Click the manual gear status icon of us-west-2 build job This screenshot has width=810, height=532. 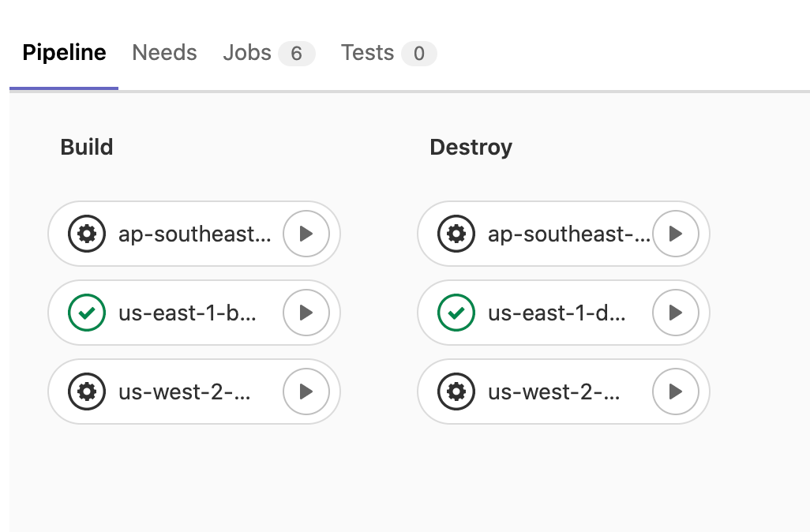87,392
